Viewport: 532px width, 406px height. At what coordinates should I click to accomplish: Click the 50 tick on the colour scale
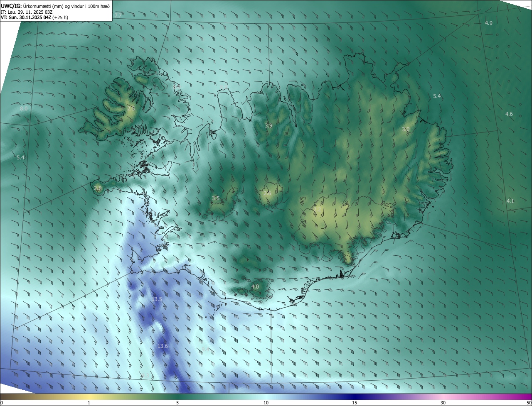coord(529,403)
